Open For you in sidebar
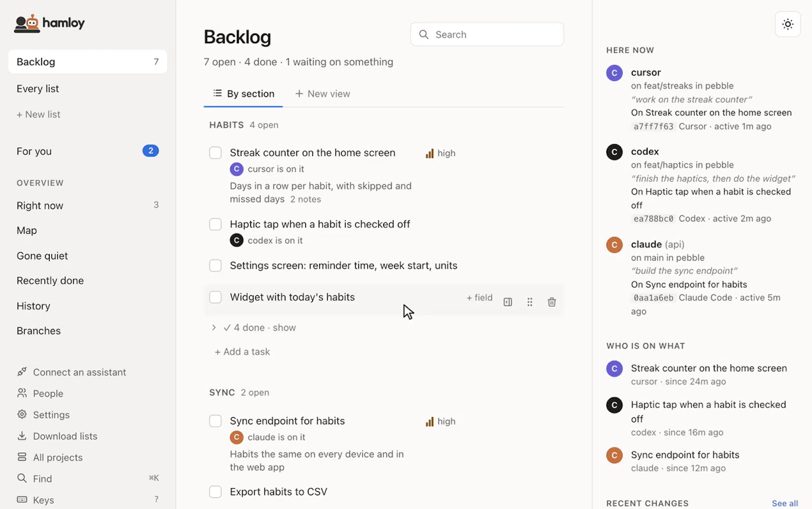The width and height of the screenshot is (812, 509). [88, 151]
